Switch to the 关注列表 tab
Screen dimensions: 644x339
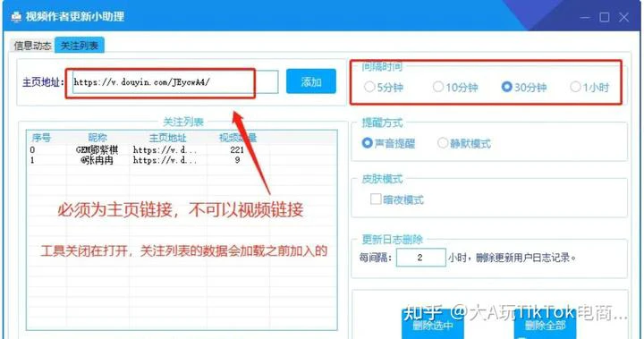(x=80, y=46)
